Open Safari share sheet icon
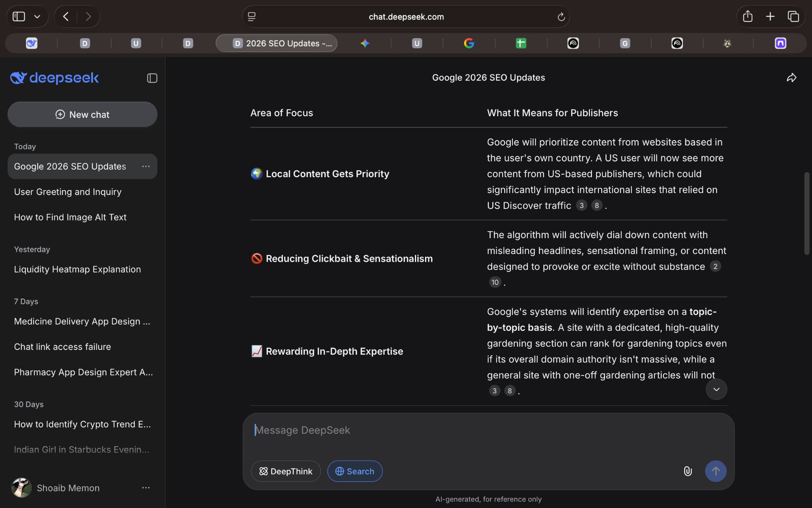 click(x=747, y=17)
